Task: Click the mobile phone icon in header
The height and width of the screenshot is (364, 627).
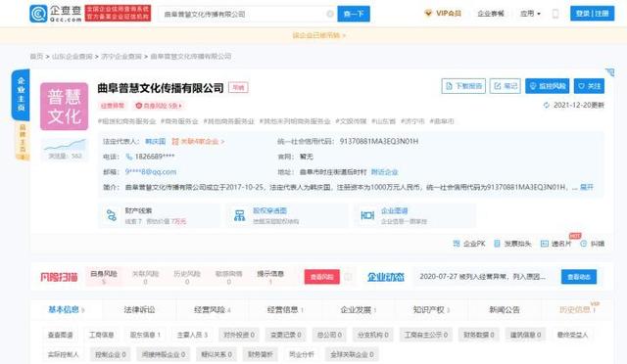Action: [x=555, y=14]
